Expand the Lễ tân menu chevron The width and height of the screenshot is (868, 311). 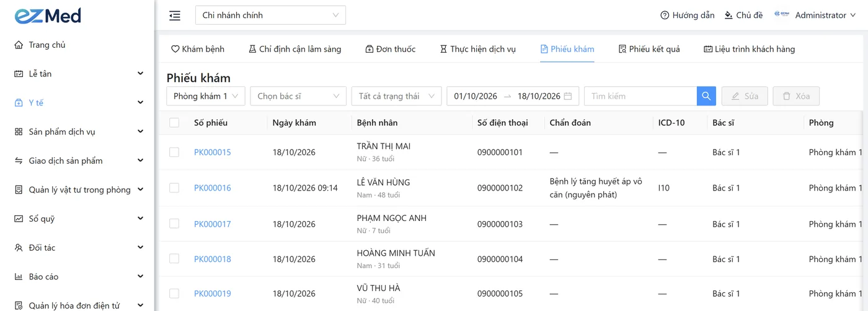coord(140,74)
